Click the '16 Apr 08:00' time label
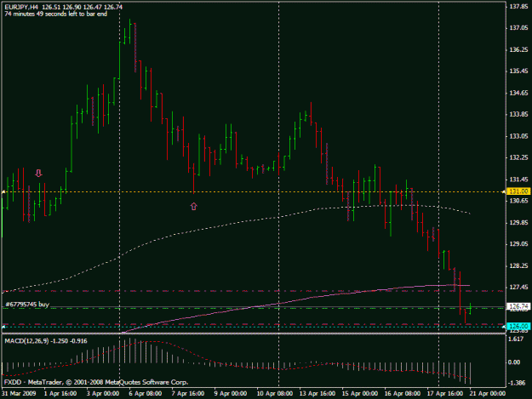Image resolution: width=532 pixels, height=399 pixels. pos(402,394)
